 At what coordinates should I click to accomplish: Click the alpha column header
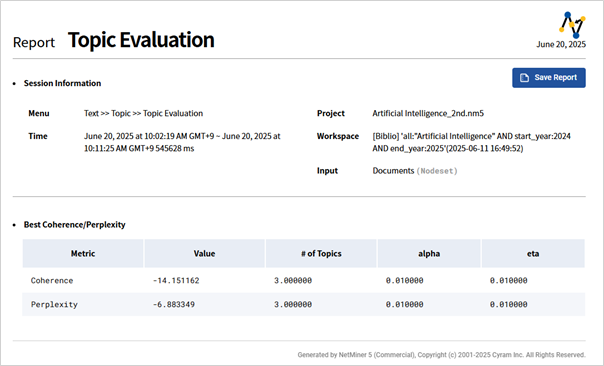pyautogui.click(x=429, y=254)
